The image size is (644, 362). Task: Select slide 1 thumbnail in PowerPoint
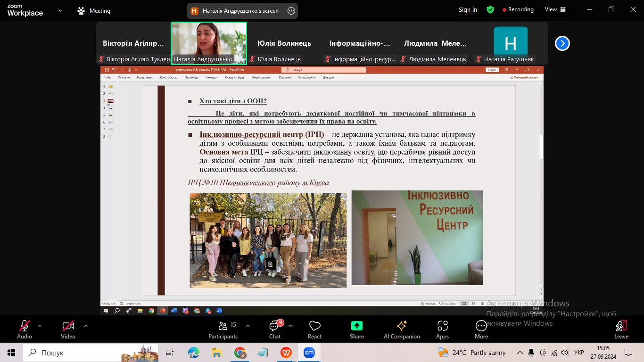click(x=110, y=87)
